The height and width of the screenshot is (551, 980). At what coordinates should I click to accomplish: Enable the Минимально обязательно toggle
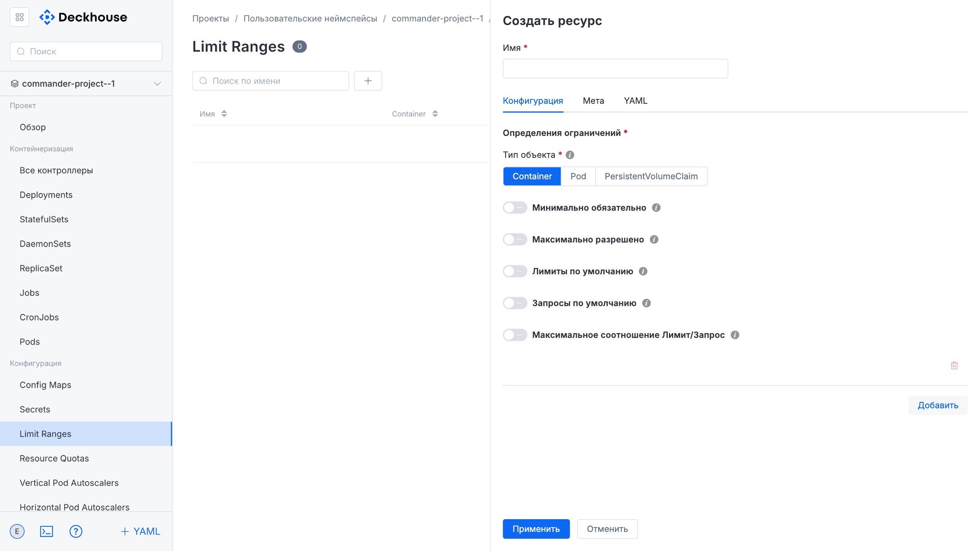[515, 208]
